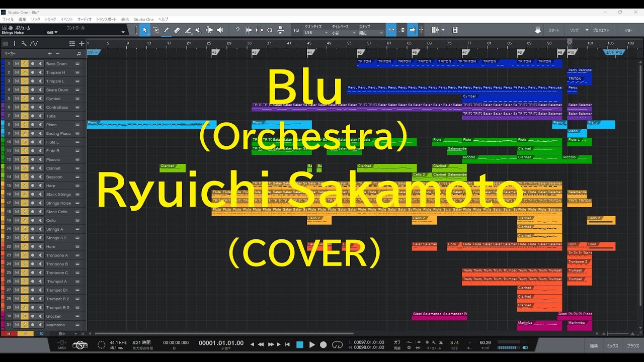The width and height of the screenshot is (644, 362).
Task: Open the wrench track options icon
Action: [x=24, y=44]
